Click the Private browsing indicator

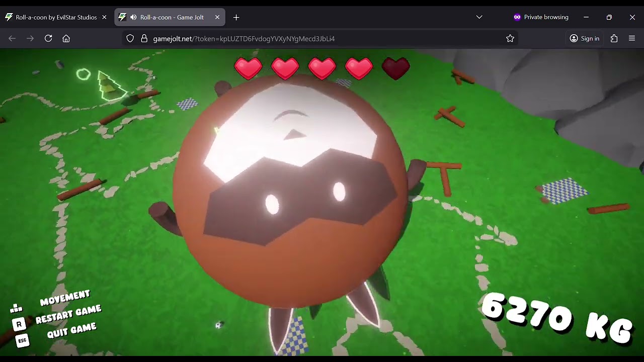[541, 17]
